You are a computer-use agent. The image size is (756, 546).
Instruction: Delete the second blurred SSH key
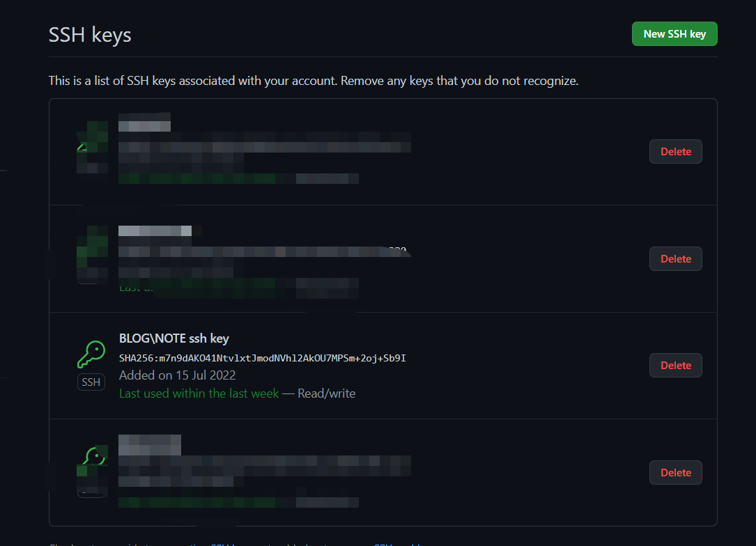675,259
